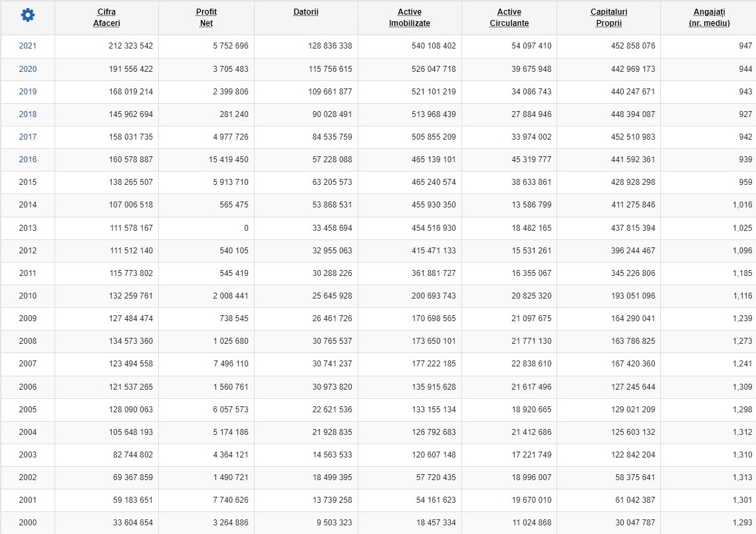Click equity value 30 047 787
Image resolution: width=756 pixels, height=534 pixels.
point(635,523)
